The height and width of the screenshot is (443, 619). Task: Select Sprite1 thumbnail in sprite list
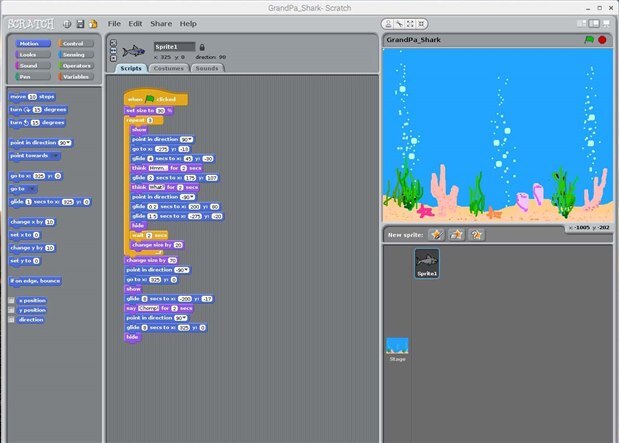[x=427, y=263]
